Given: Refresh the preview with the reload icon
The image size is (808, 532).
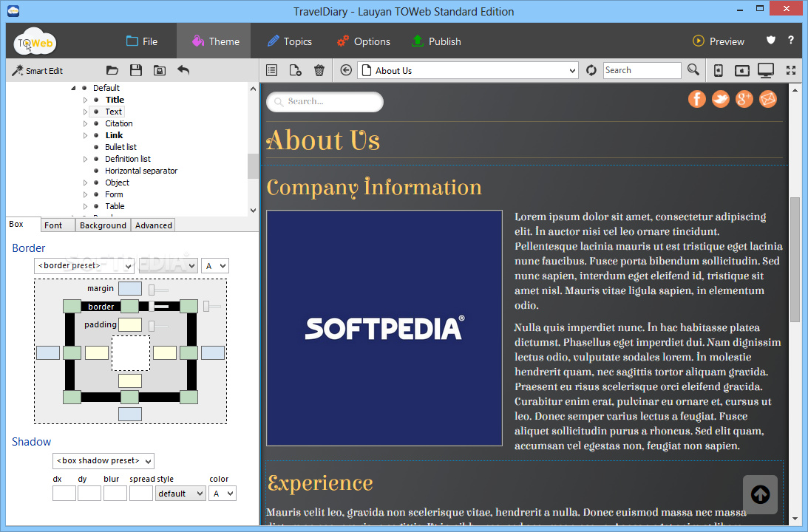Looking at the screenshot, I should 591,70.
